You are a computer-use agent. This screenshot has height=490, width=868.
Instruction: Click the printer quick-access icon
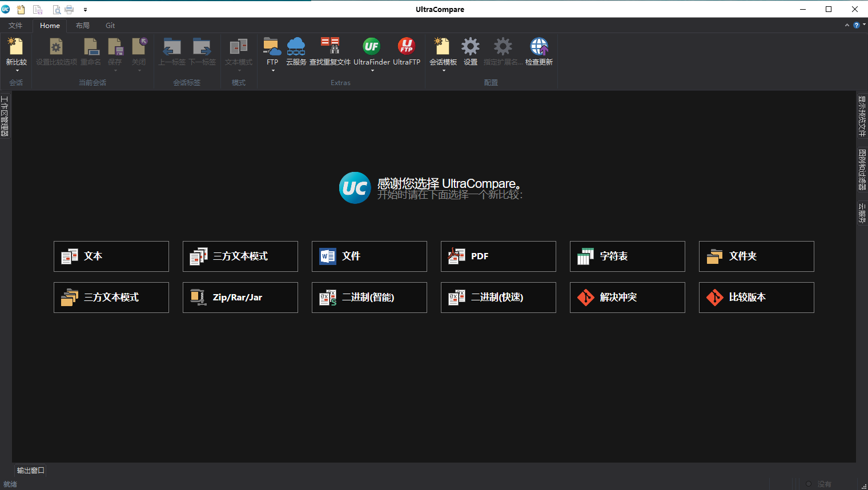[69, 9]
